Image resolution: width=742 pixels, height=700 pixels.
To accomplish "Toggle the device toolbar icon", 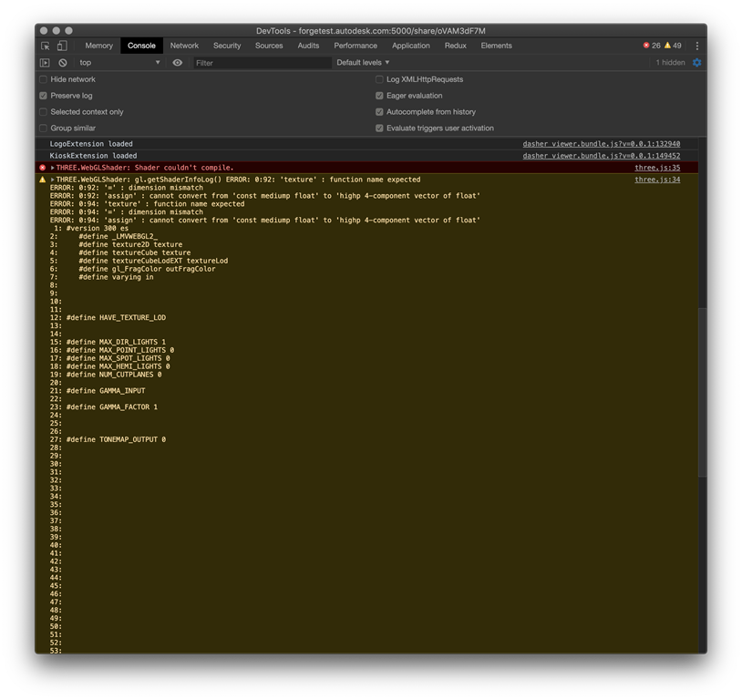I will click(62, 46).
